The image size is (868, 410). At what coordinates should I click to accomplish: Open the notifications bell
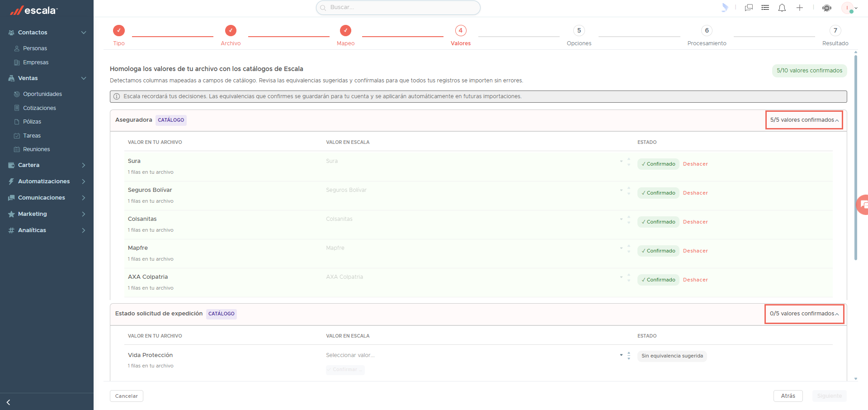pos(782,8)
